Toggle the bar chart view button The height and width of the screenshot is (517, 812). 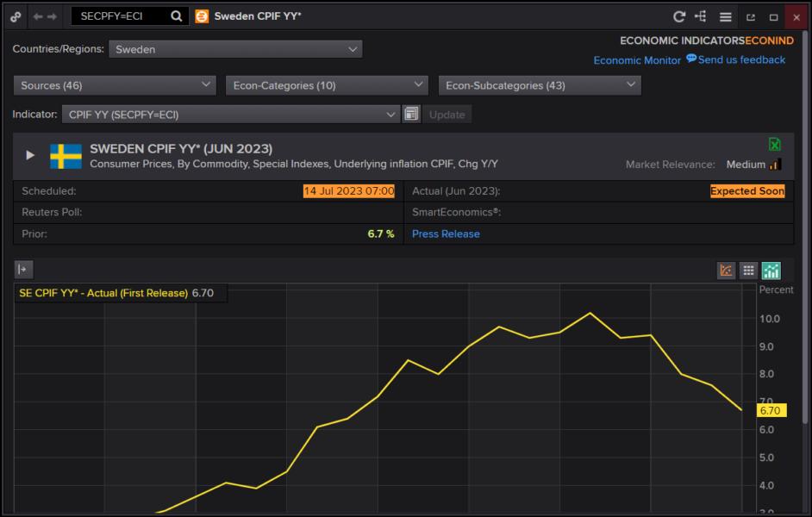tap(771, 271)
